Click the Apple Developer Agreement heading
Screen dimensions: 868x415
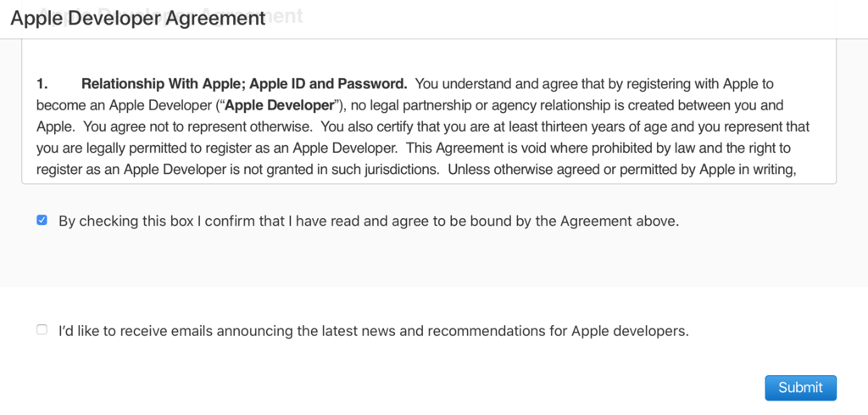[x=137, y=18]
